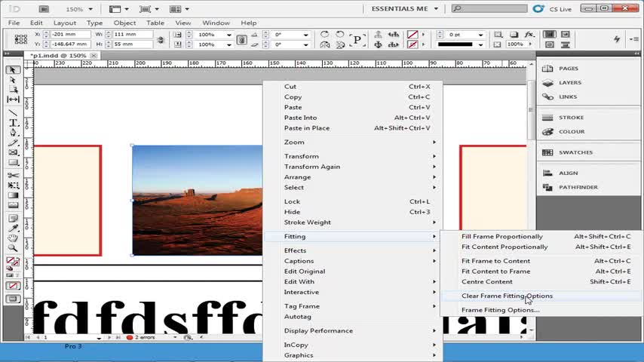This screenshot has width=644, height=362.
Task: Click the desert photo on the canvas
Action: click(x=197, y=200)
